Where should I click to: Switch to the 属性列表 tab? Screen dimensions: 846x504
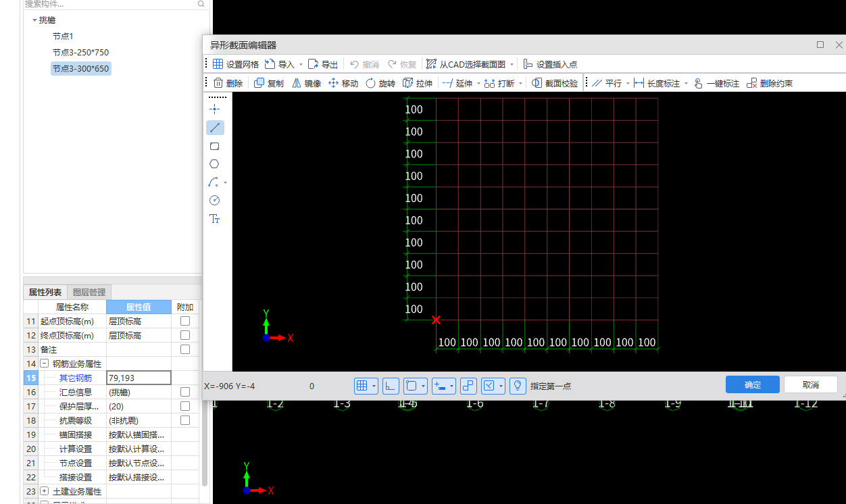(45, 293)
